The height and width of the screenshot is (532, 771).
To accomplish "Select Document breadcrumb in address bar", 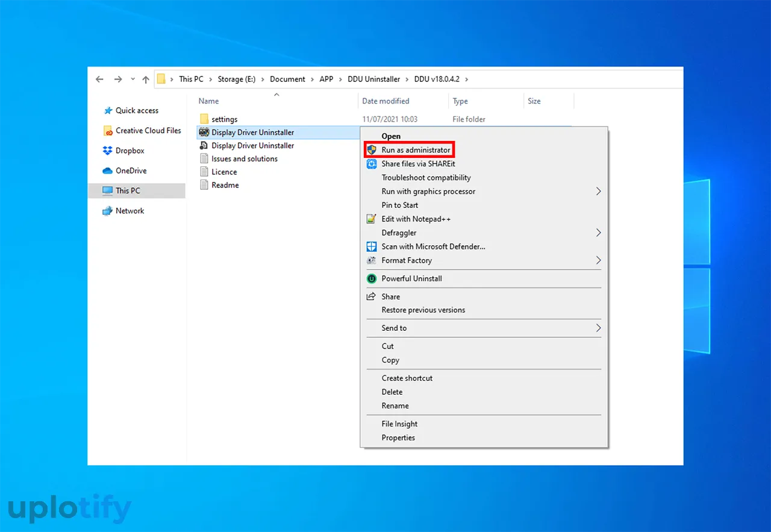I will [287, 79].
